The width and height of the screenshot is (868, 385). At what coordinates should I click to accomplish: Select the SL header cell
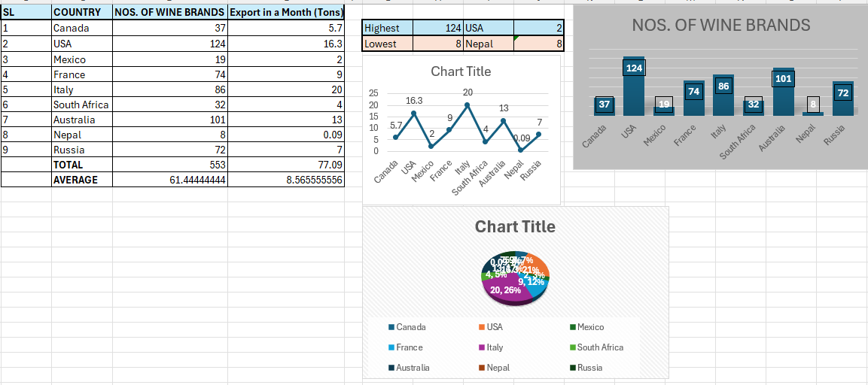(x=26, y=13)
